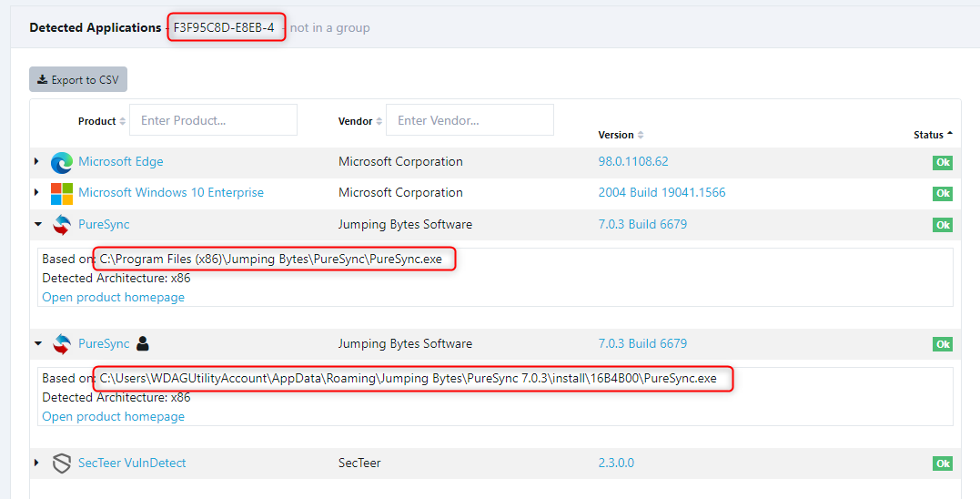Expand the Microsoft Edge row
This screenshot has width=980, height=499.
pos(37,161)
